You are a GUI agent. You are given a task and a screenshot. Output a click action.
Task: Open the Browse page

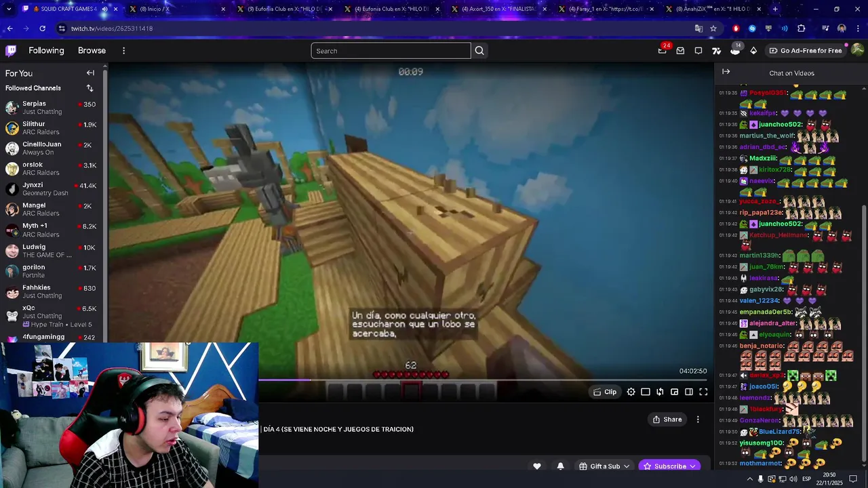tap(92, 51)
